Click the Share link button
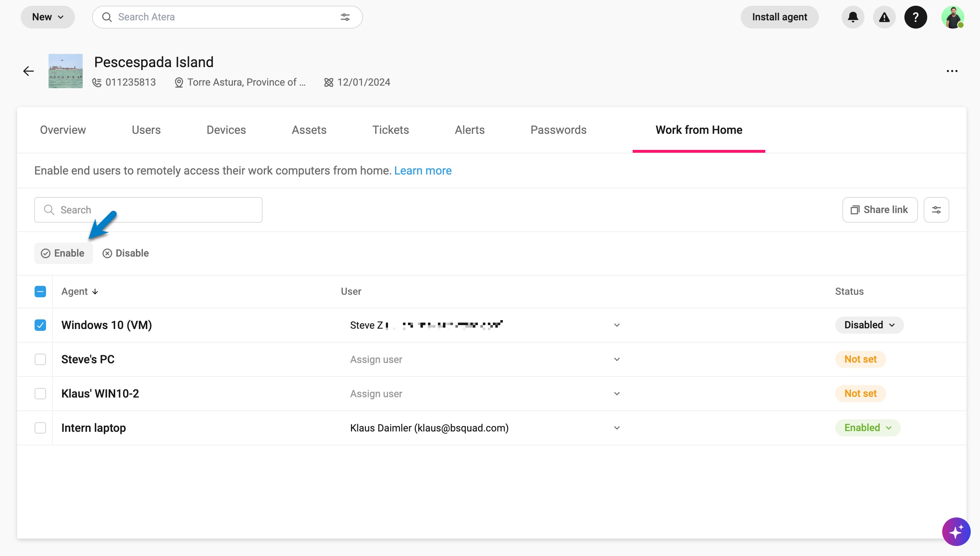The height and width of the screenshot is (556, 980). [x=880, y=209]
